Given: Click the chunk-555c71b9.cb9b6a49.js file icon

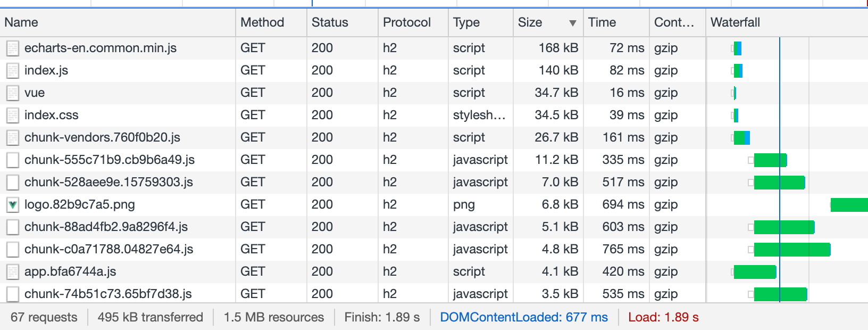Looking at the screenshot, I should (13, 160).
